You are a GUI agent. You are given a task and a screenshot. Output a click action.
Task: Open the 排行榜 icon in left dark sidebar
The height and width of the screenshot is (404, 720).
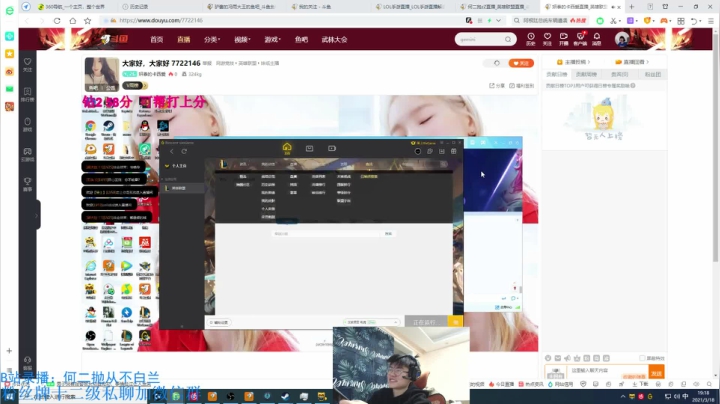pos(28,95)
